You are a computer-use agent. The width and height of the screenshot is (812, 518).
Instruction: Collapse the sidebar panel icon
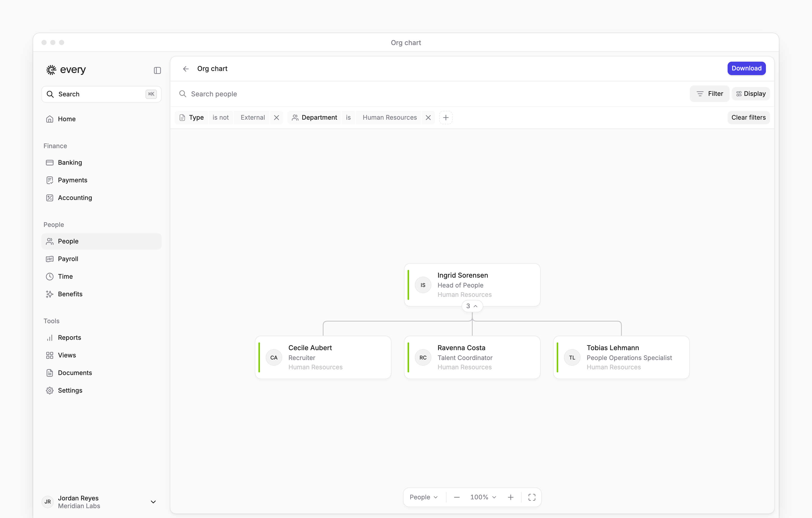[157, 70]
